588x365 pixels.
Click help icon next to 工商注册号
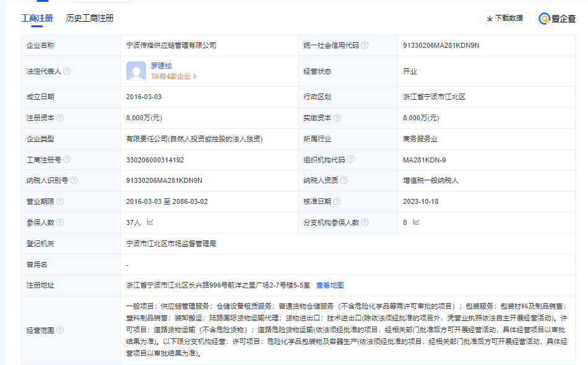67,159
